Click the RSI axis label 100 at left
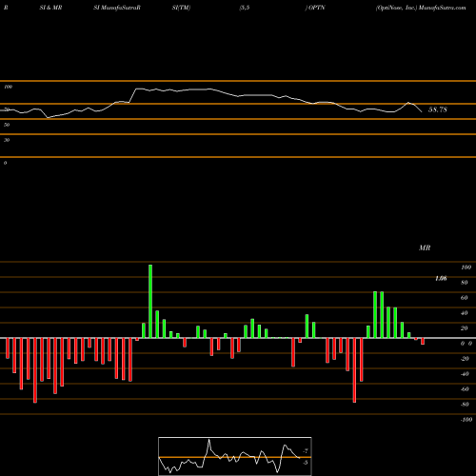The width and height of the screenshot is (476, 476). pos(8,87)
